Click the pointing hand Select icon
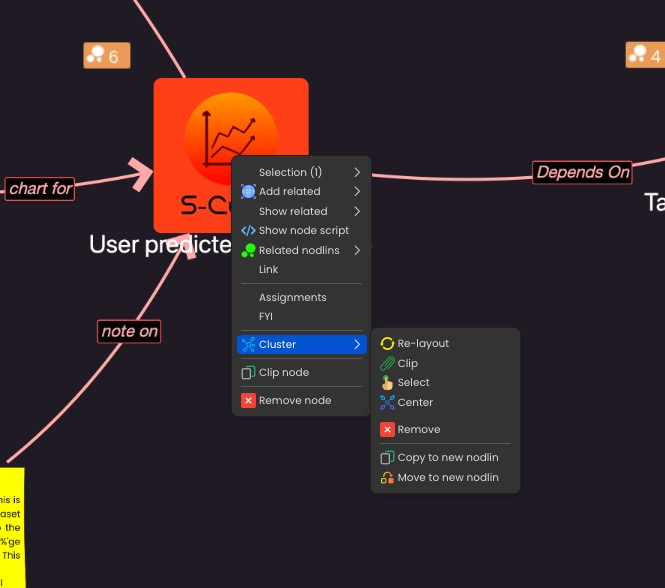This screenshot has height=588, width=665. pyautogui.click(x=388, y=383)
